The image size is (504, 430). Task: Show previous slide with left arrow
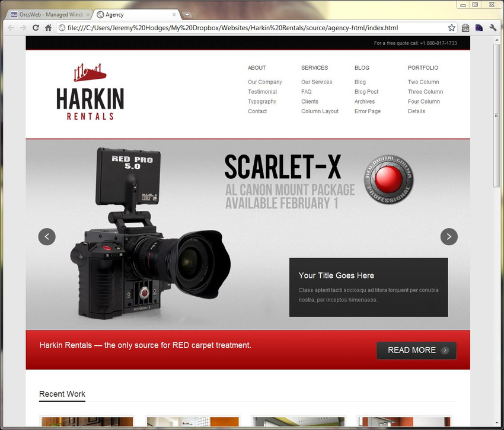click(x=47, y=237)
